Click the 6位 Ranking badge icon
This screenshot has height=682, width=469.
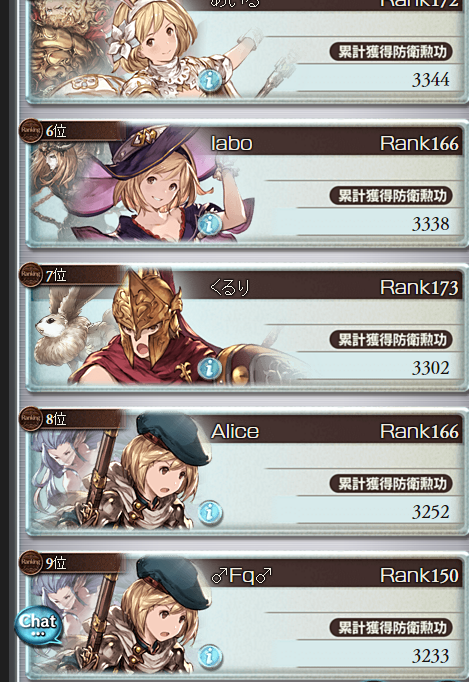tap(30, 130)
